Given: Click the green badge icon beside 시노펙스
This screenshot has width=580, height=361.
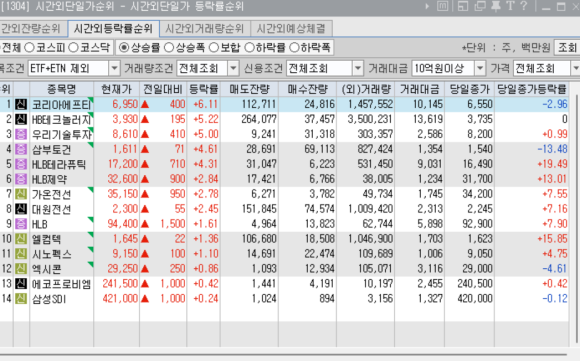Looking at the screenshot, I should pos(21,254).
